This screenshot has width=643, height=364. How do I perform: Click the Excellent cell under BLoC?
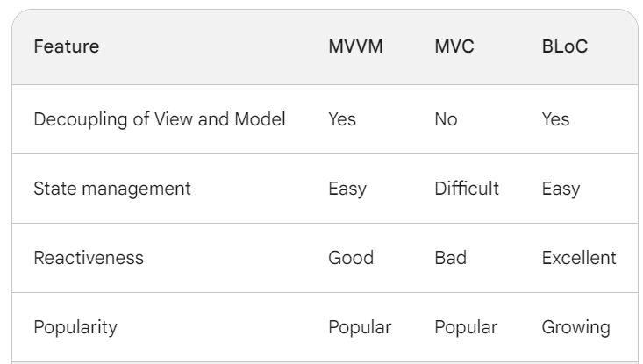[579, 258]
